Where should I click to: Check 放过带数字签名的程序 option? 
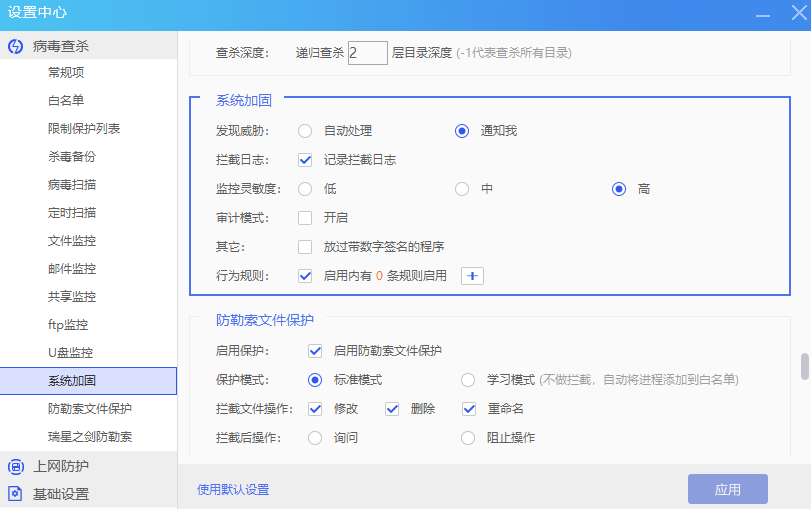point(305,247)
